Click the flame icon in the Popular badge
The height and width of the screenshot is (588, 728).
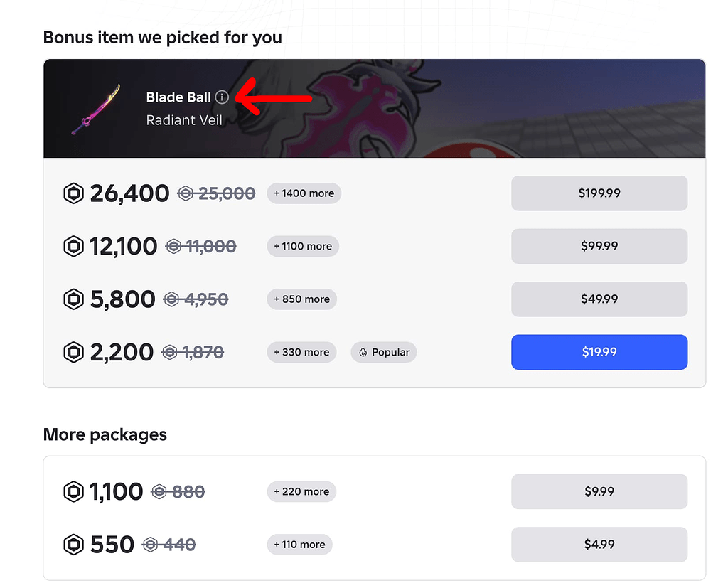tap(362, 352)
